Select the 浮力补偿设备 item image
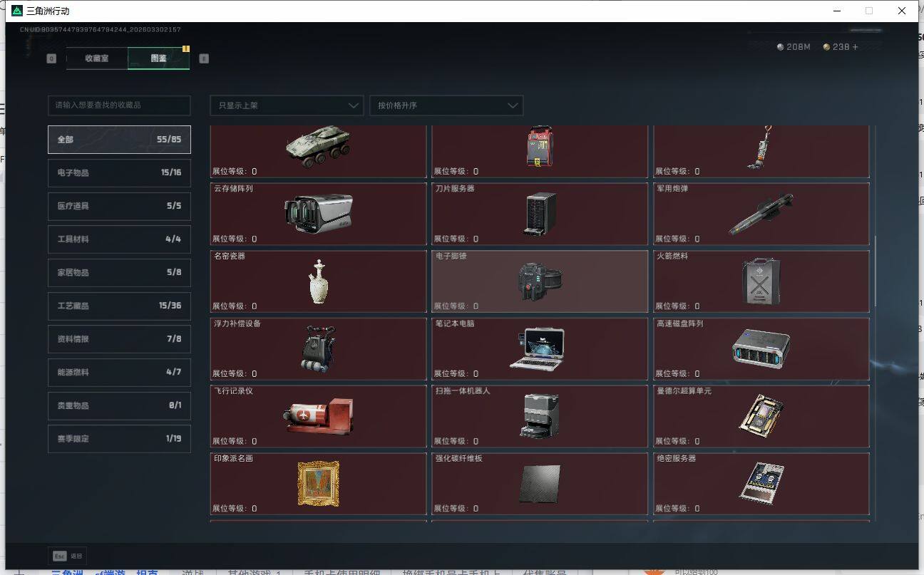This screenshot has width=924, height=575. point(318,349)
